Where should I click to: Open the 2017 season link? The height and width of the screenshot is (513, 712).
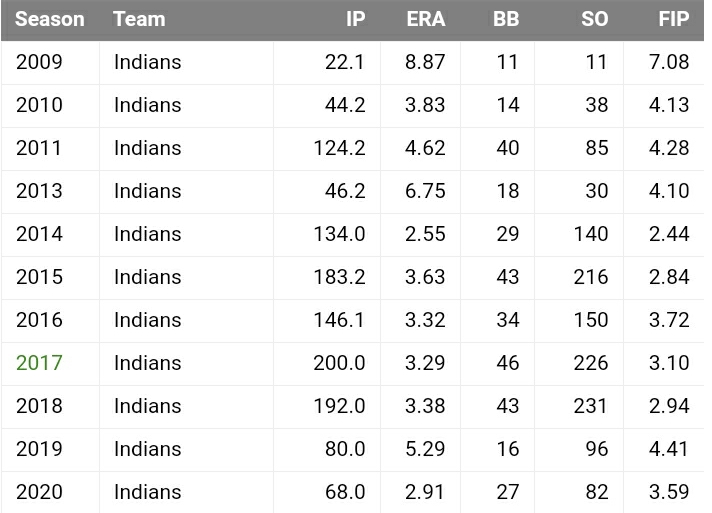(39, 363)
